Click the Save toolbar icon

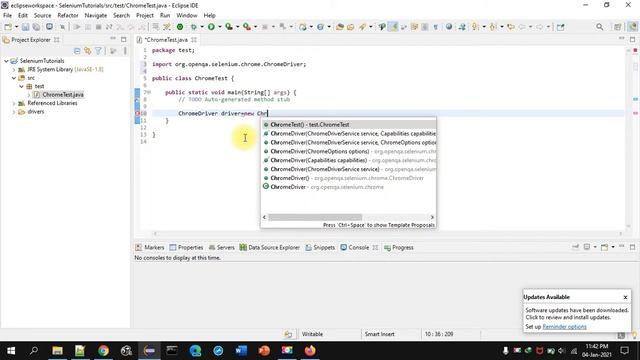[x=25, y=27]
